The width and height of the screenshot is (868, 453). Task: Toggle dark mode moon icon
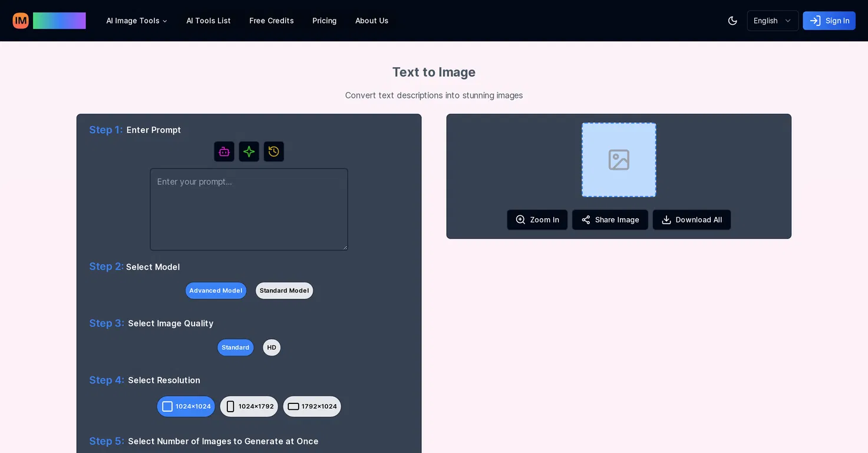point(732,21)
